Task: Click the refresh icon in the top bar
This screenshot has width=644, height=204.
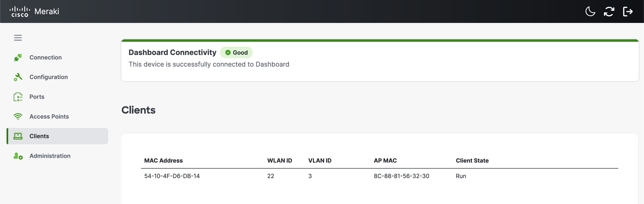Action: pos(609,12)
